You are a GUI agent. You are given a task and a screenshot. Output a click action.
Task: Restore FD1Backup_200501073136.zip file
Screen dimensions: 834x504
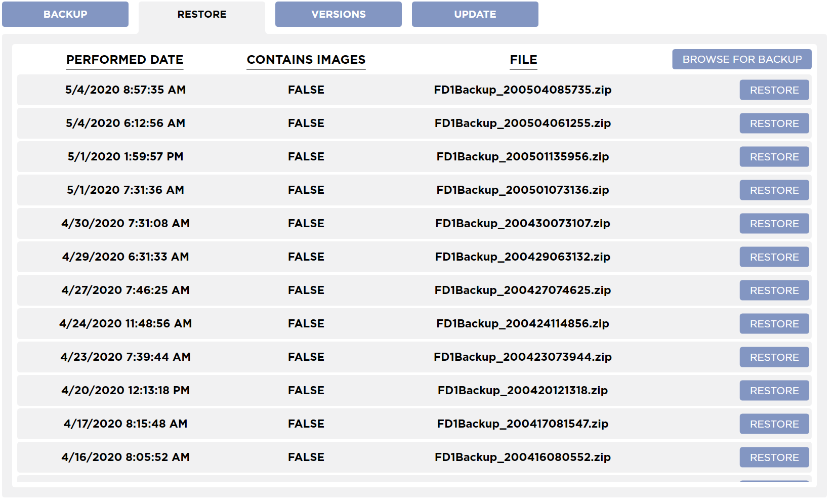pos(774,190)
